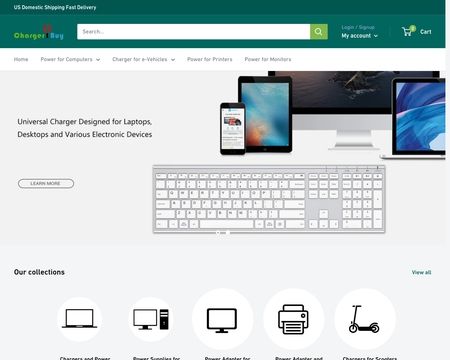Image resolution: width=450 pixels, height=360 pixels.
Task: Click the View all collections link
Action: [421, 272]
